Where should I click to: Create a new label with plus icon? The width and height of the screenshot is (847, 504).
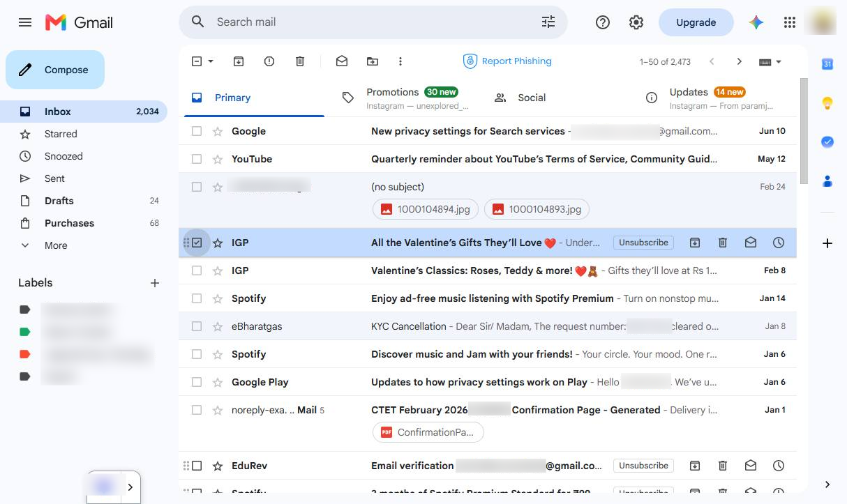tap(155, 283)
